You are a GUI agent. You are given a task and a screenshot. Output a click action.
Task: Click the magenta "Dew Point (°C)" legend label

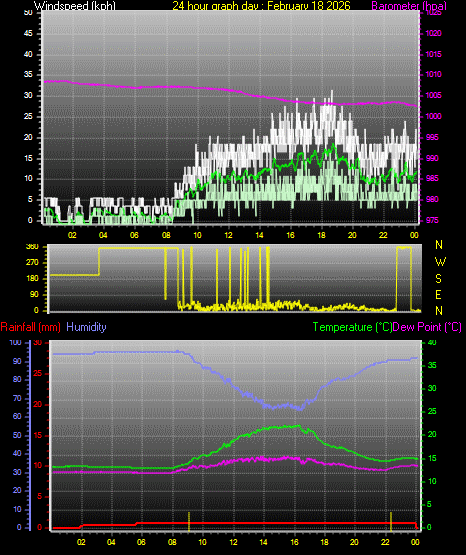(427, 327)
